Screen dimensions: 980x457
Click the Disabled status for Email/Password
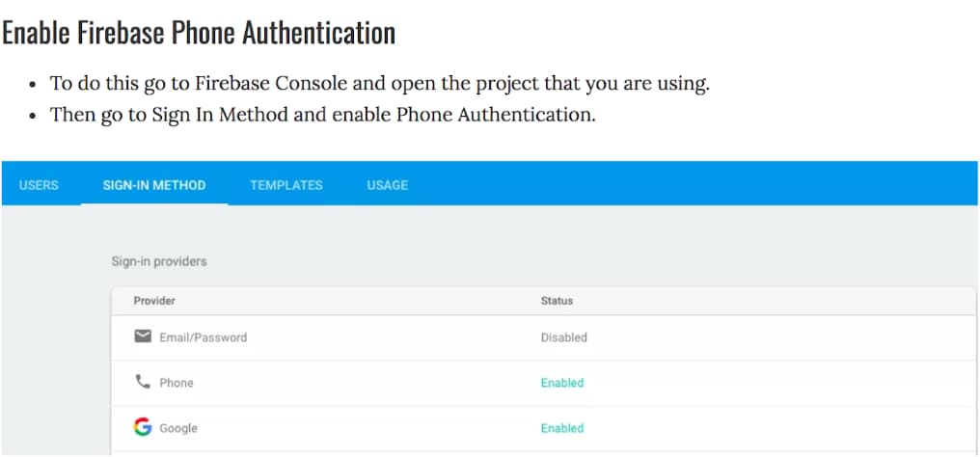click(563, 337)
